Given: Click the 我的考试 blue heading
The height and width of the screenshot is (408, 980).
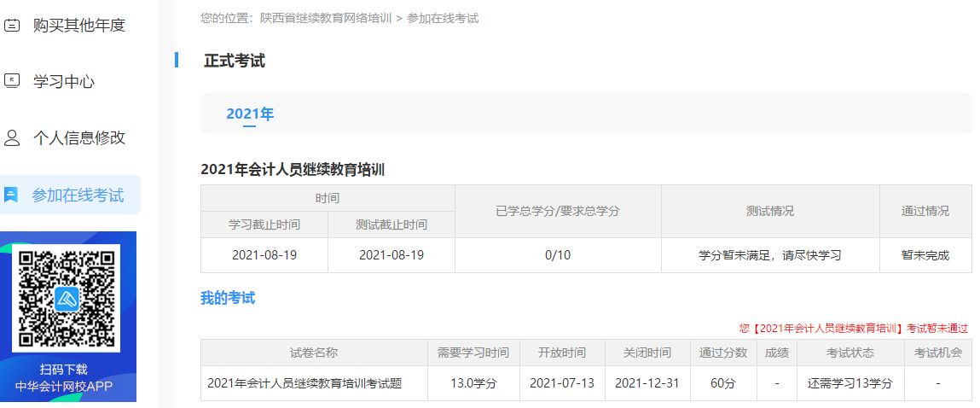Looking at the screenshot, I should point(227,298).
